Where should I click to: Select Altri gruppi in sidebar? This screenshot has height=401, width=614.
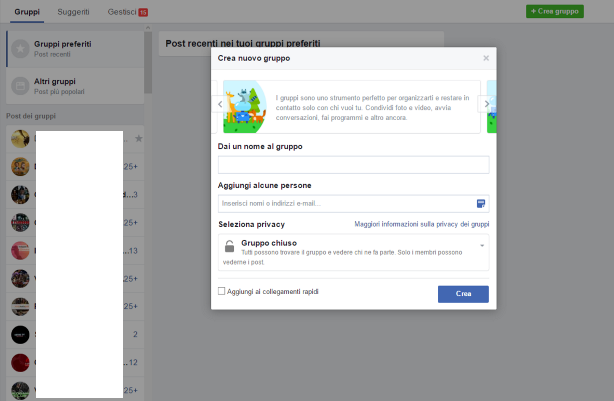click(75, 86)
